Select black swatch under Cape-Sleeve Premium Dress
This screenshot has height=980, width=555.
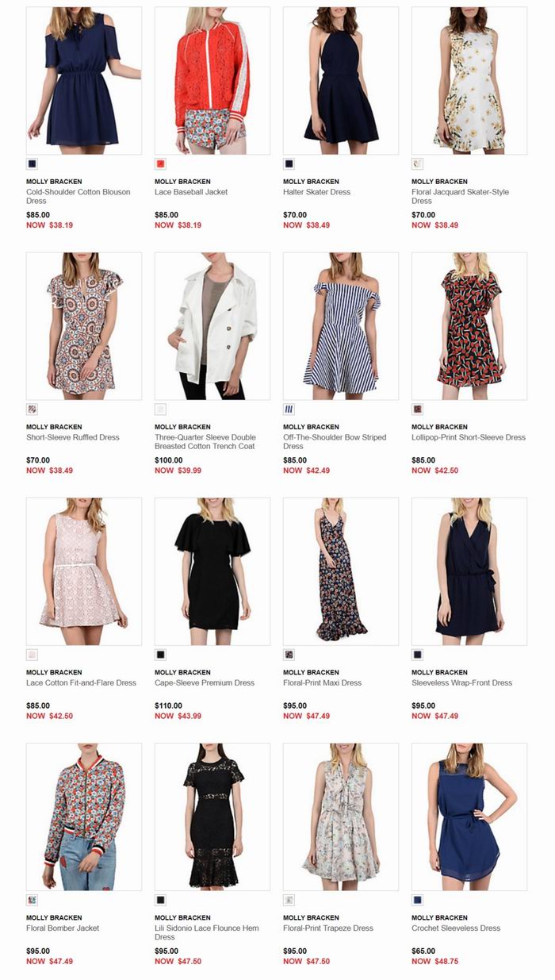point(160,654)
